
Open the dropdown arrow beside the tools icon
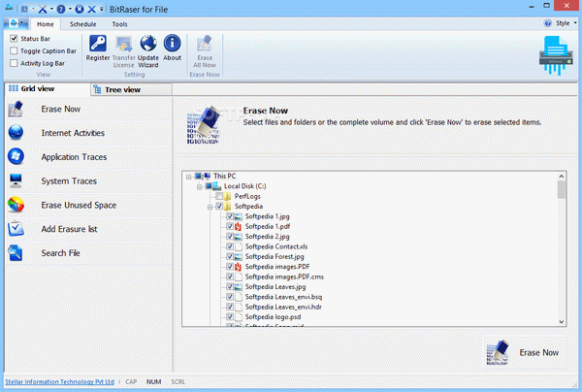[51, 9]
